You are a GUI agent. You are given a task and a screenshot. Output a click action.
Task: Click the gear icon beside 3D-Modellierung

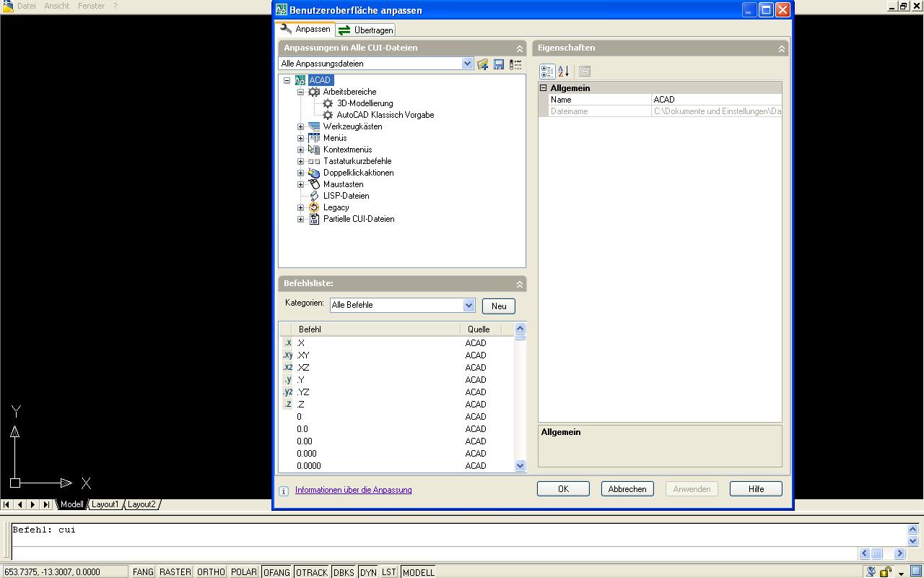328,103
